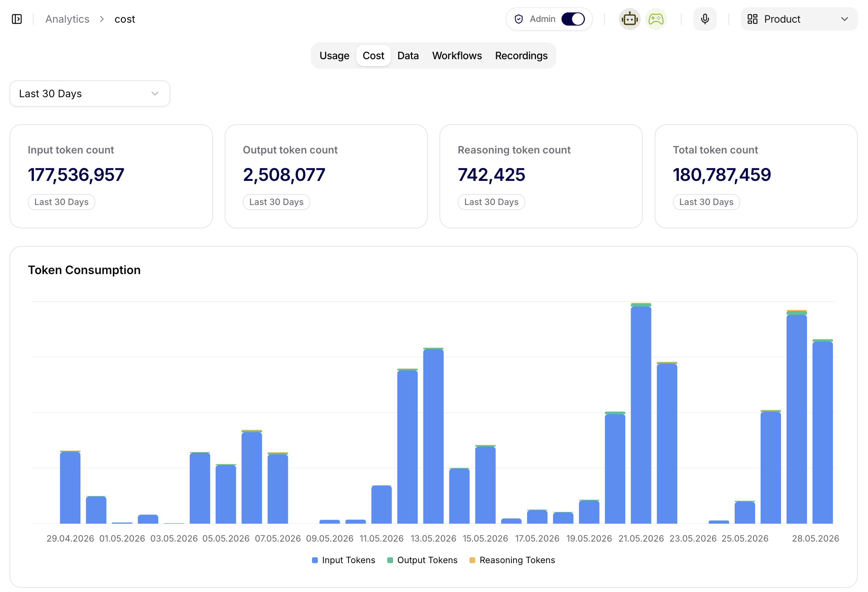The height and width of the screenshot is (592, 868).
Task: Click the 15.05.2026 axis label
Action: click(485, 538)
